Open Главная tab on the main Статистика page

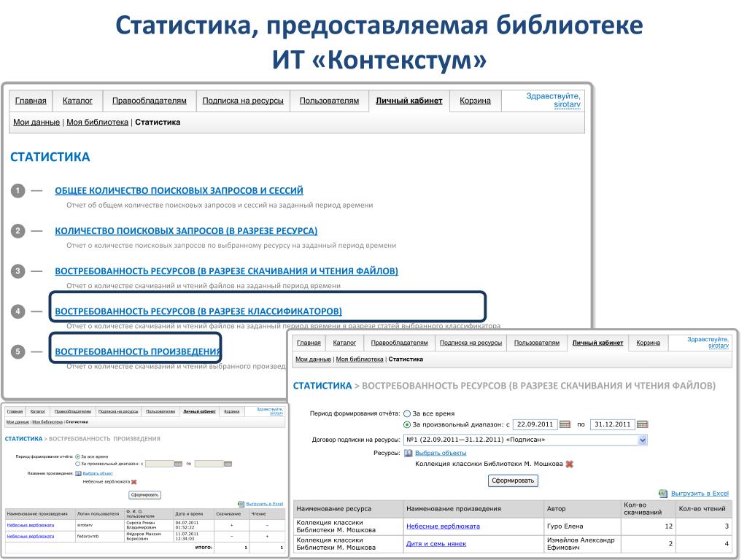click(31, 101)
